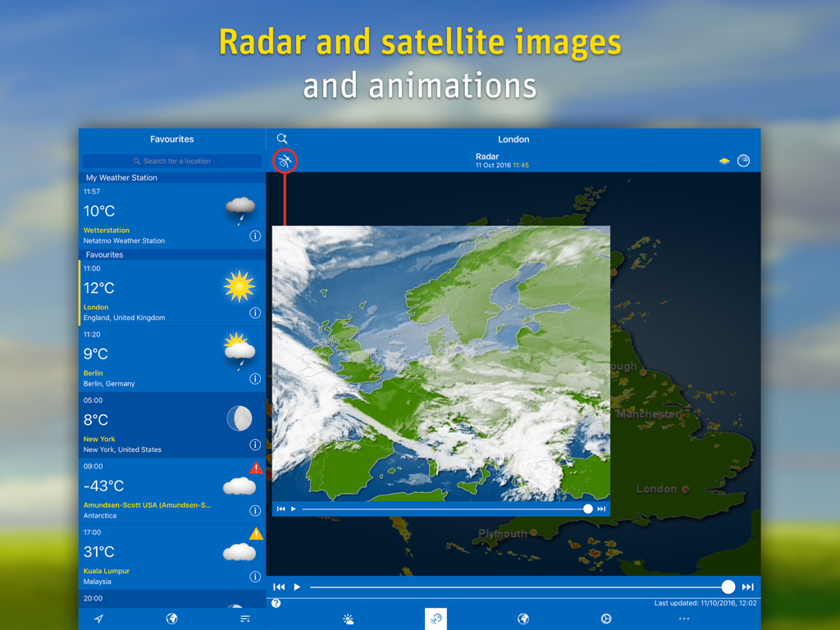The image size is (840, 630).
Task: Open the clock/time view icon in the bottom toolbar
Action: pos(605,619)
